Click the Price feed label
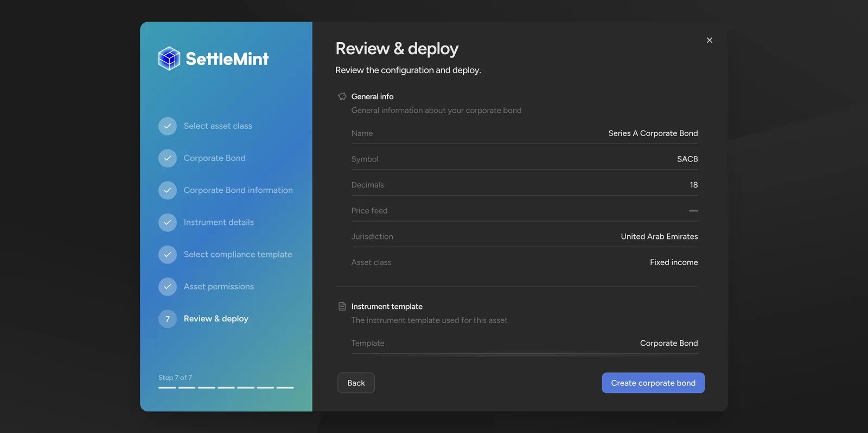Screen dimensions: 868x433 click(369, 211)
